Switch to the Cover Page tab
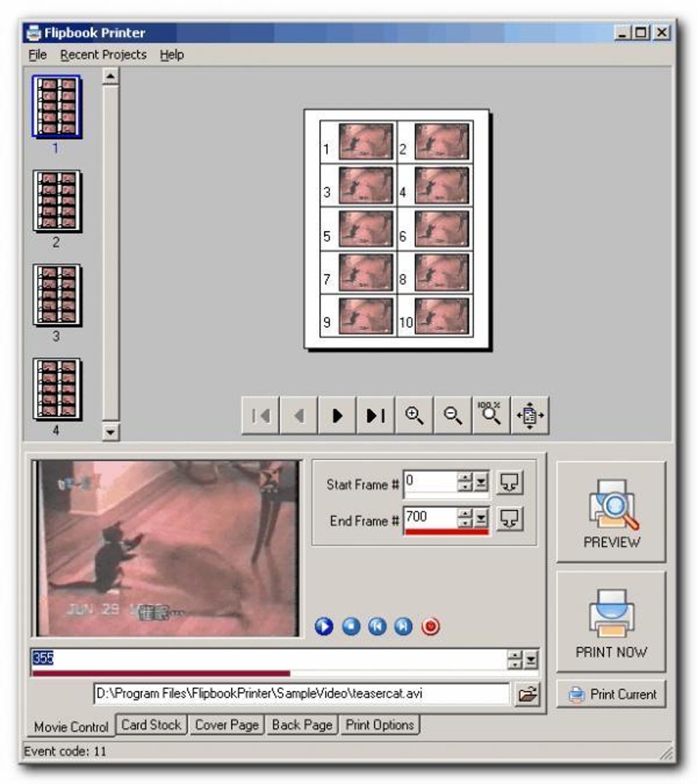The height and width of the screenshot is (784, 697). pyautogui.click(x=227, y=725)
